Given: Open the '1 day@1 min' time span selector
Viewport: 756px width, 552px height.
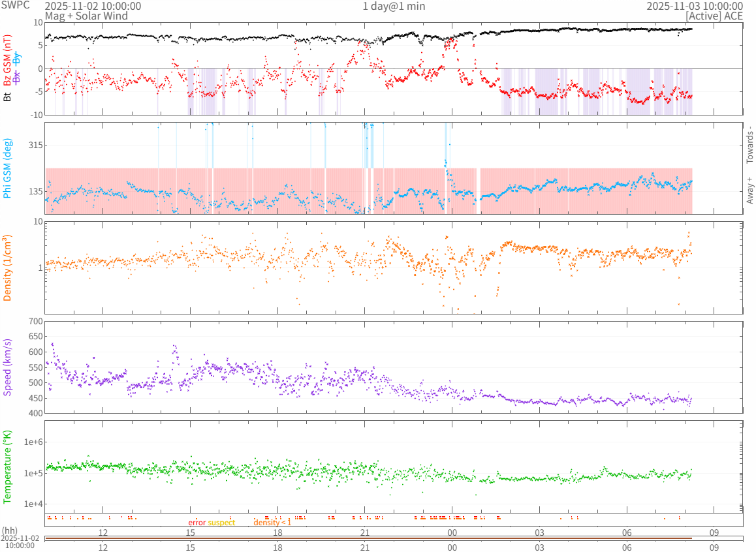Looking at the screenshot, I should [393, 6].
